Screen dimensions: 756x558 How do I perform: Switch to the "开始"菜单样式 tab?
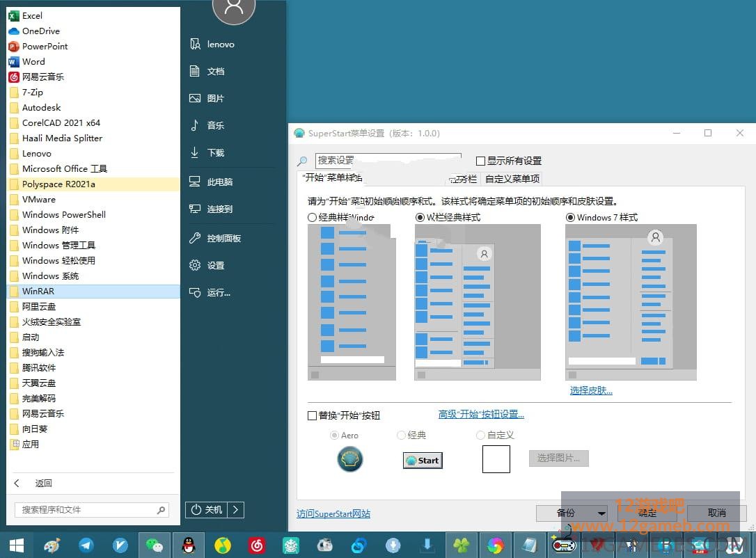tap(332, 178)
